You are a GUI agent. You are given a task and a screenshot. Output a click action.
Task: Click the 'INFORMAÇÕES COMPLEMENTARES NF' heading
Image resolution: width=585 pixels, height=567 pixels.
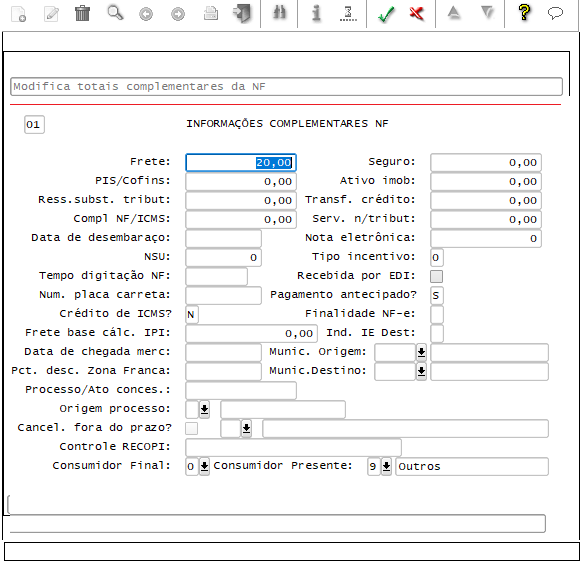[x=287, y=123]
